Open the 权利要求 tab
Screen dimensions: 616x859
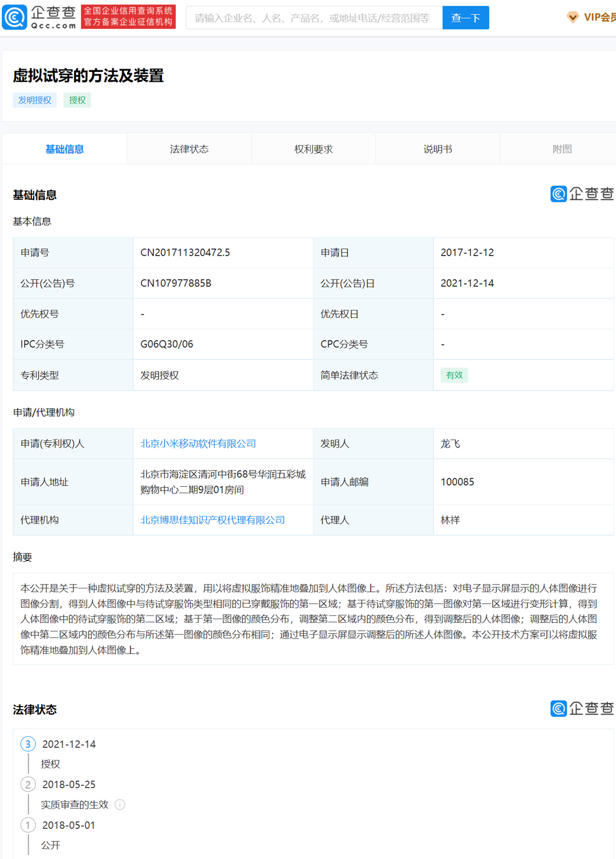(313, 148)
